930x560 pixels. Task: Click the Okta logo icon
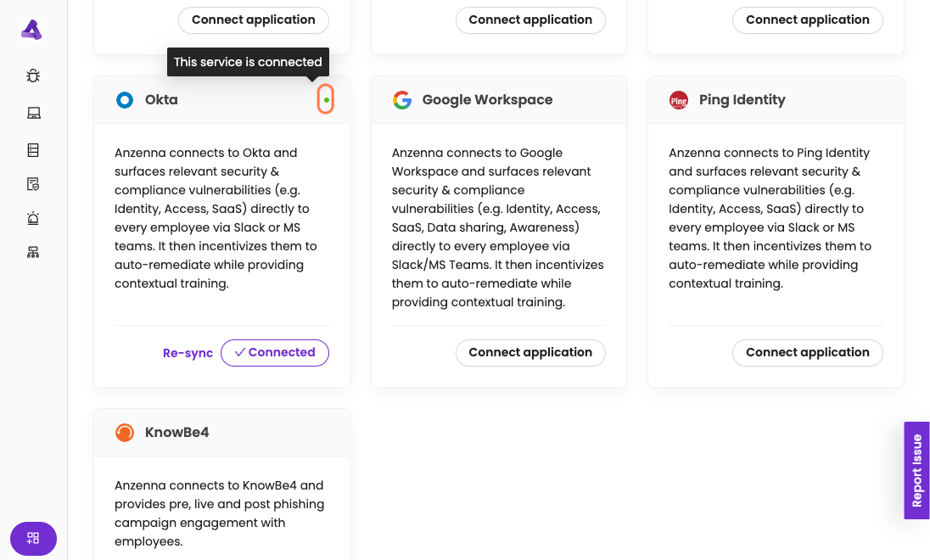125,100
